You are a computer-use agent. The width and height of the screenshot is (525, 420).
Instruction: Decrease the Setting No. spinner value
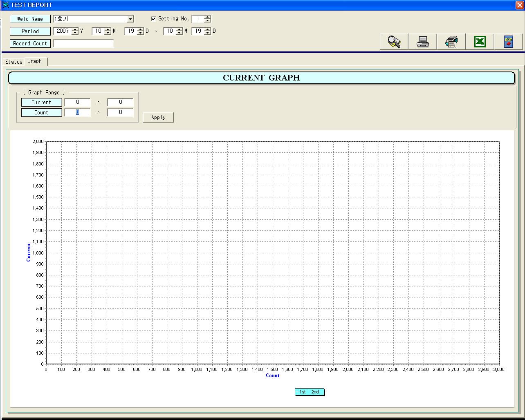pos(207,21)
